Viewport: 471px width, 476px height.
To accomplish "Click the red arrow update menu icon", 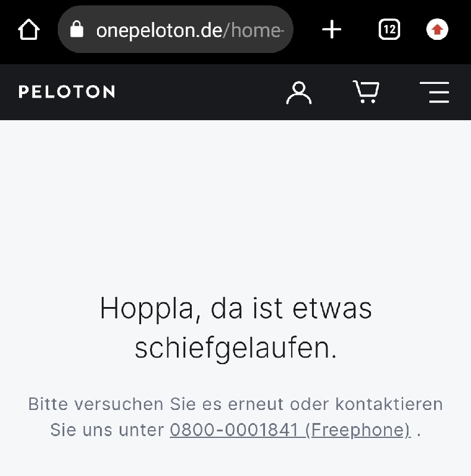I will [x=437, y=29].
